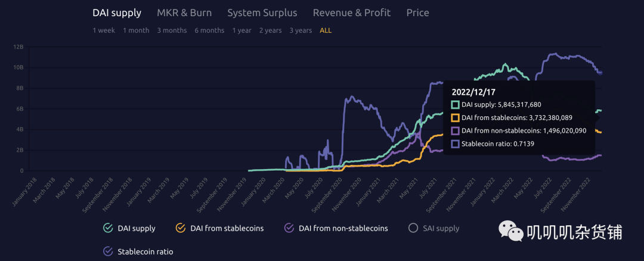This screenshot has width=644, height=261.
Task: Select the ALL time range
Action: pos(326,30)
